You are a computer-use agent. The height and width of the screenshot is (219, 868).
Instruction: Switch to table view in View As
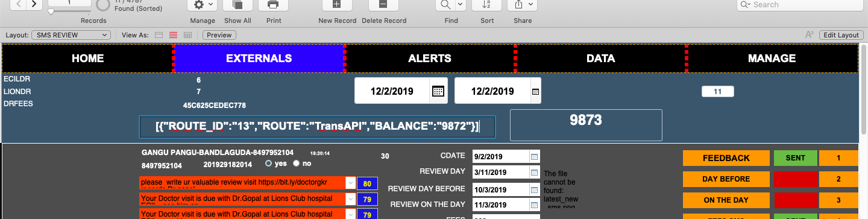pyautogui.click(x=187, y=35)
